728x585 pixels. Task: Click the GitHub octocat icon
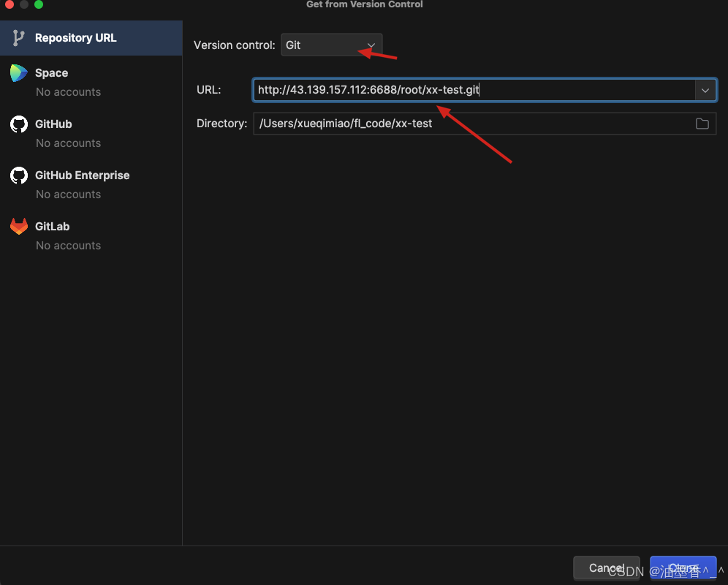click(18, 124)
